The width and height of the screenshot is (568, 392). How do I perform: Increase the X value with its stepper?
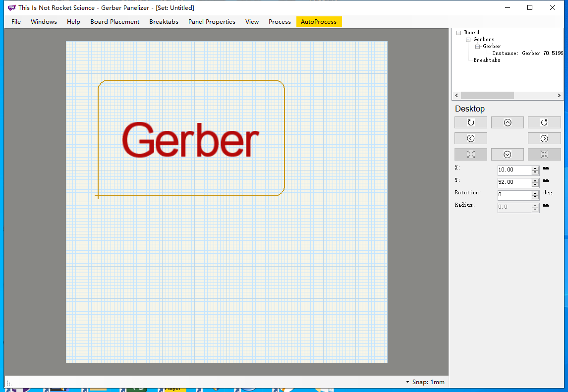[535, 168]
